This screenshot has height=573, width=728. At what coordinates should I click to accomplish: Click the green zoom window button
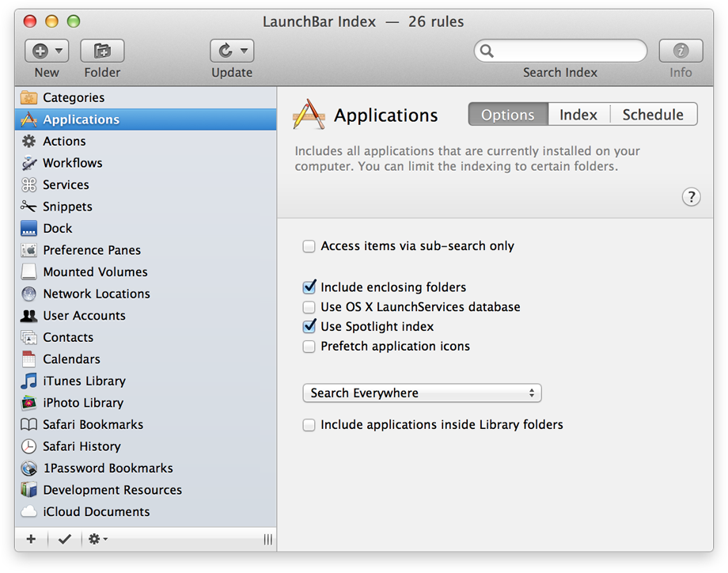click(x=74, y=21)
